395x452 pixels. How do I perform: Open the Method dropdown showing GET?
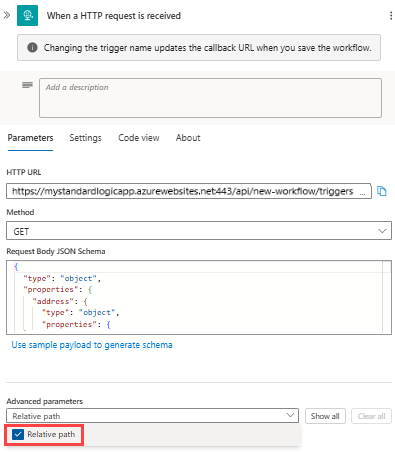199,231
